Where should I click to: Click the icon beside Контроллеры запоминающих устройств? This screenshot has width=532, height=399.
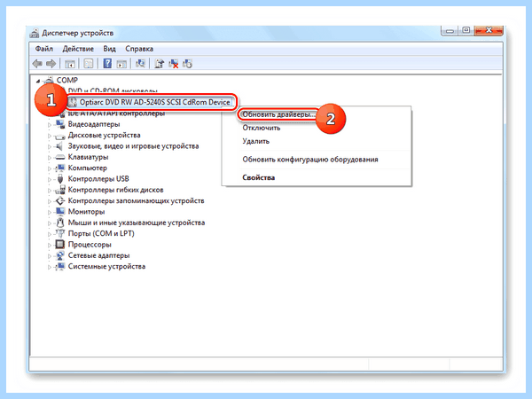coord(60,201)
